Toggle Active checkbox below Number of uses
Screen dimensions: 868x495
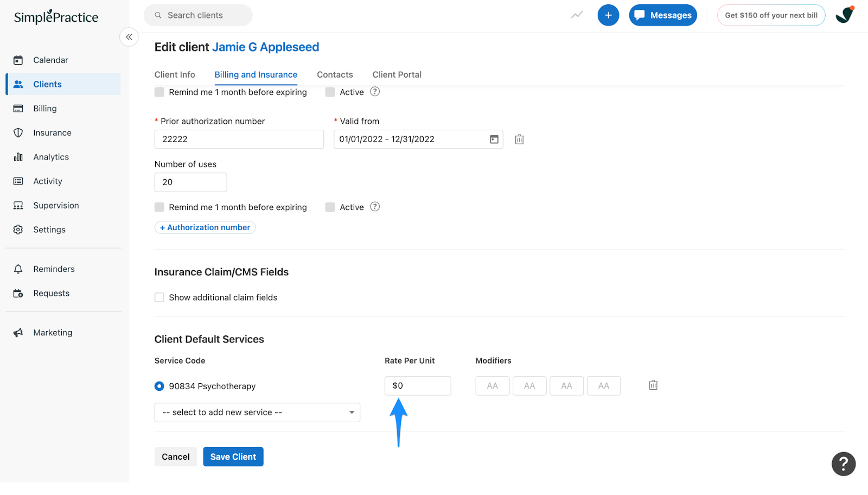click(x=330, y=207)
